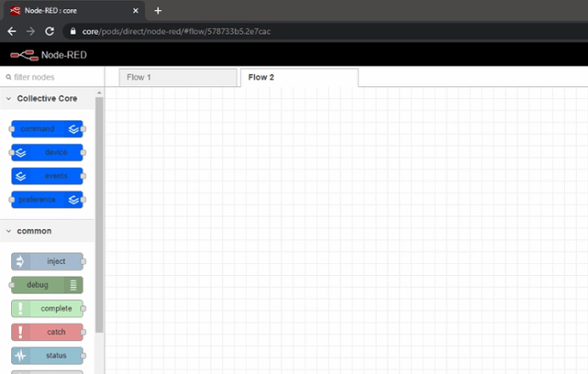The image size is (588, 374).
Task: Click the Node-RED title text in header
Action: point(64,55)
